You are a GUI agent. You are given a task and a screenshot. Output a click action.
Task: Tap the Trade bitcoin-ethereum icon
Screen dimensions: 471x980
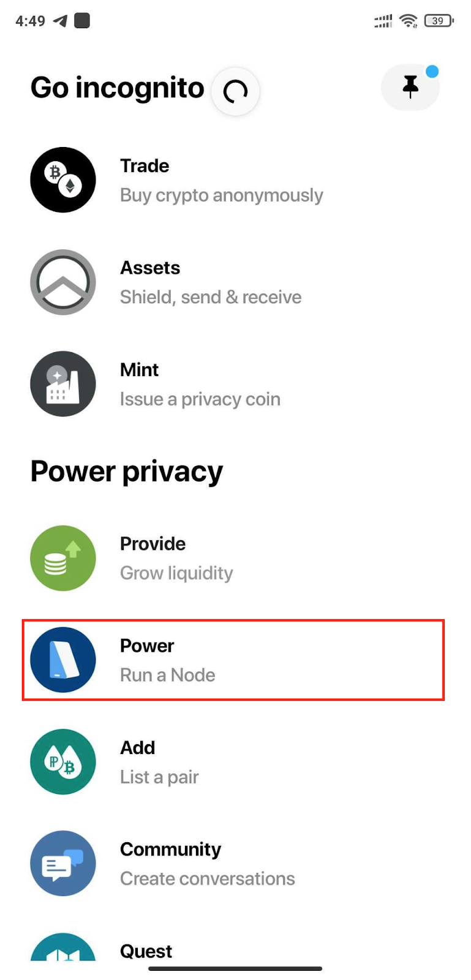pos(63,180)
